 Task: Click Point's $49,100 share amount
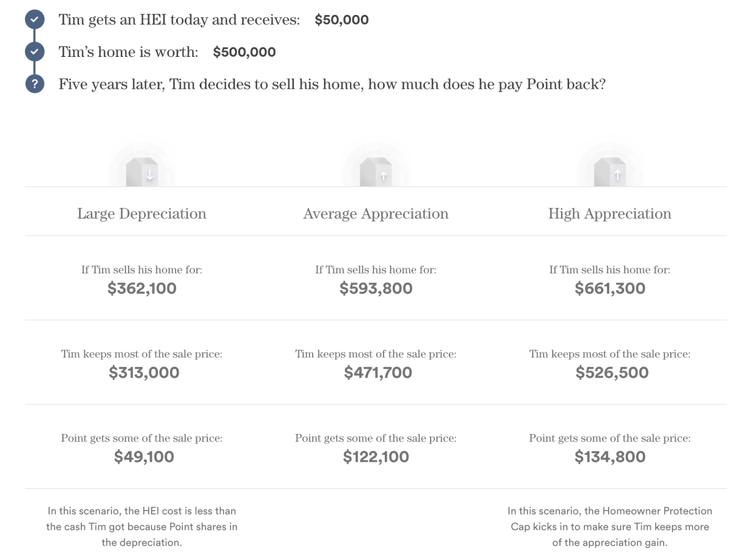(144, 457)
